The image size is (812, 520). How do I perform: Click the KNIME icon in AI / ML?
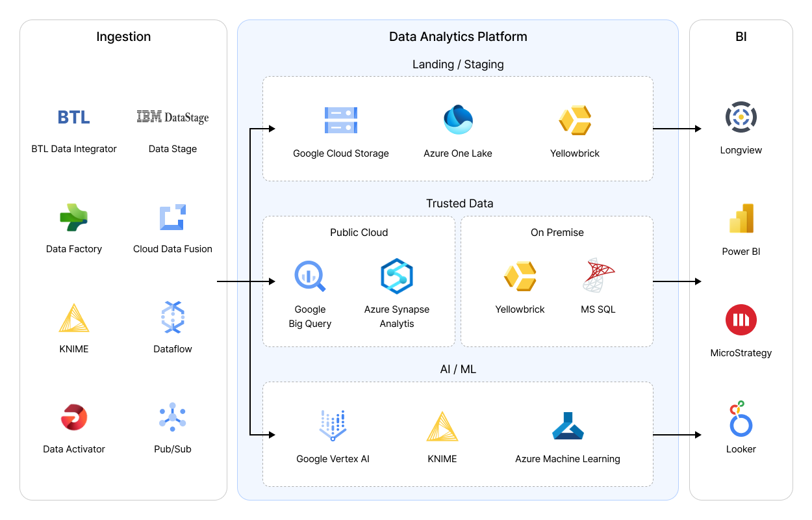coord(442,426)
